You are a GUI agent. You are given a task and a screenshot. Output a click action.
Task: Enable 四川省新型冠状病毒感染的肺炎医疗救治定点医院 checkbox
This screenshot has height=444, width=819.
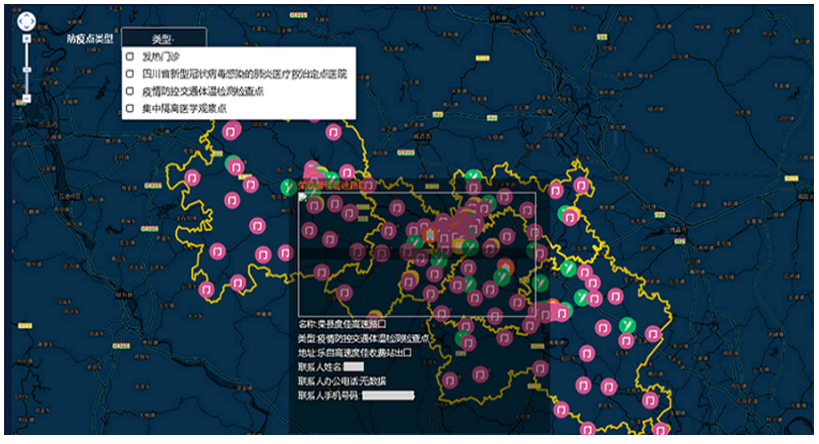point(130,74)
